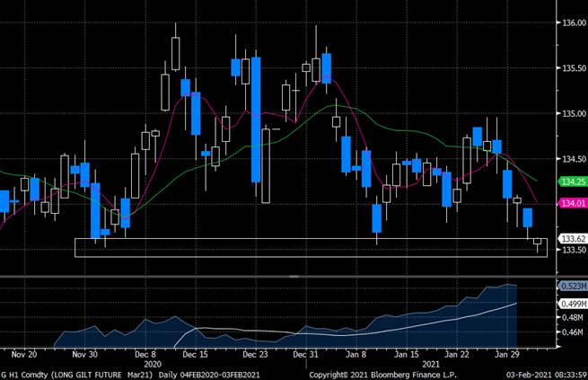Click the Nov 20 date label
Screen dimensions: 588x380
(x=24, y=355)
